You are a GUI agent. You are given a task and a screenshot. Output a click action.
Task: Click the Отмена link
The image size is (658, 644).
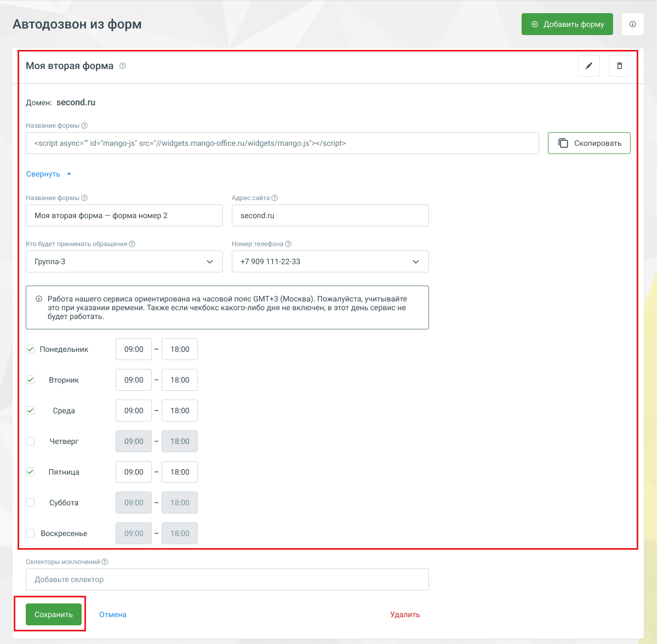113,614
